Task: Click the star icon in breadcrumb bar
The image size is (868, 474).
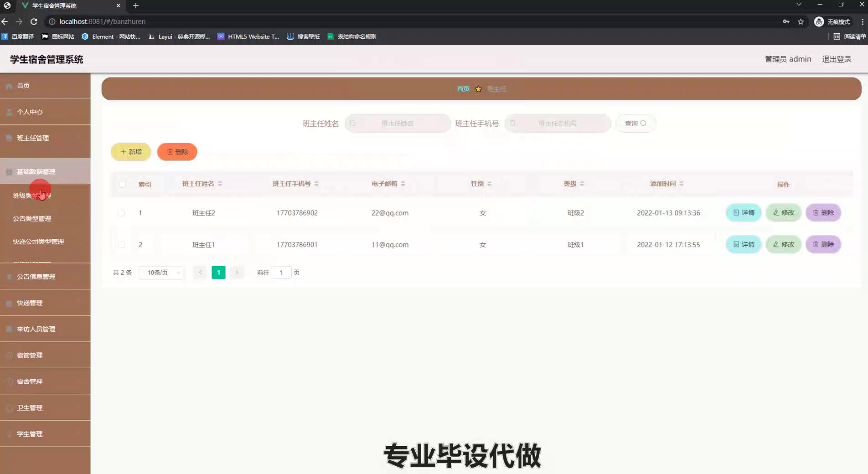Action: [x=478, y=89]
